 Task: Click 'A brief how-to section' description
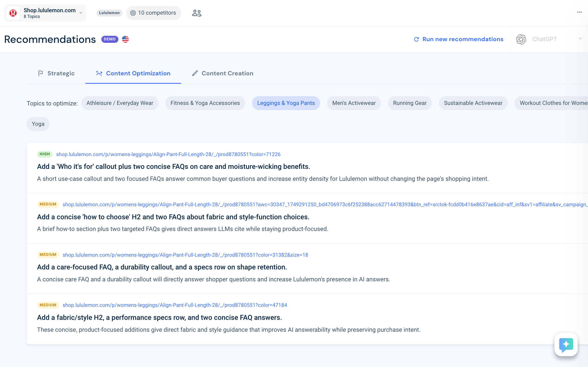pos(183,229)
